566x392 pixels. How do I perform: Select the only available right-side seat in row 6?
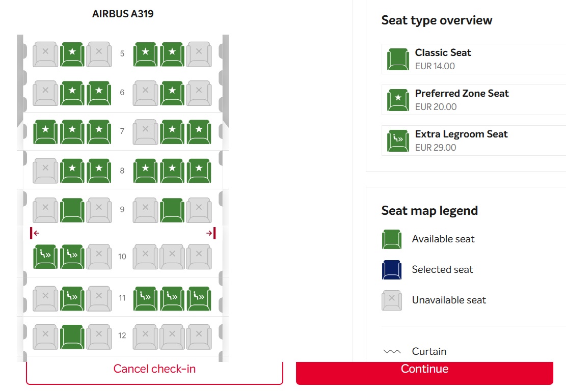[x=172, y=93]
